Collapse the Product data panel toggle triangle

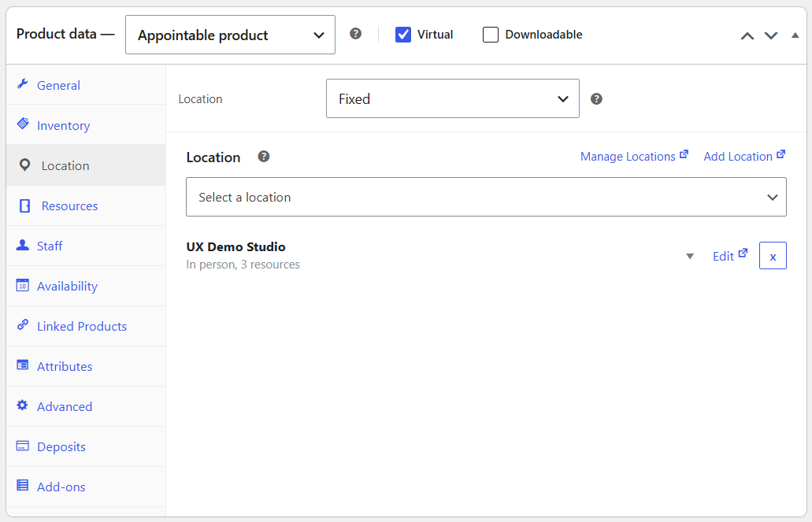[x=795, y=35]
